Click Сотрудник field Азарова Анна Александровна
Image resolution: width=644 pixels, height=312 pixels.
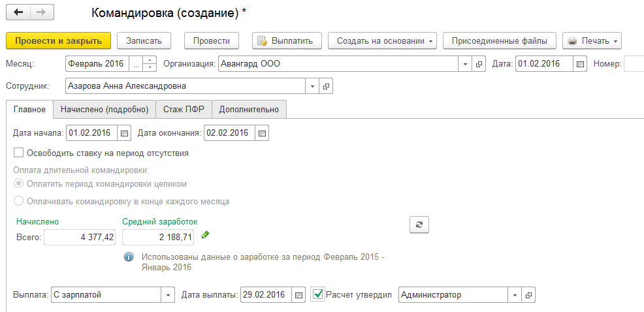click(x=185, y=86)
